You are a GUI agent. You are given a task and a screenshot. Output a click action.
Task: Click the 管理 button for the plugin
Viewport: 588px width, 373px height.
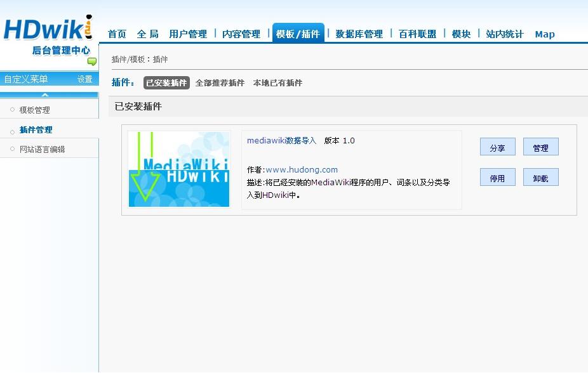[x=541, y=147]
